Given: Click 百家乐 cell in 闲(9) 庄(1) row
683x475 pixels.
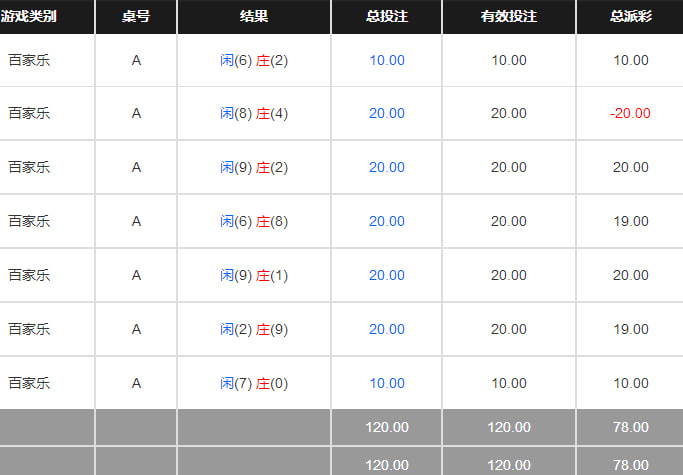Looking at the screenshot, I should tap(29, 275).
